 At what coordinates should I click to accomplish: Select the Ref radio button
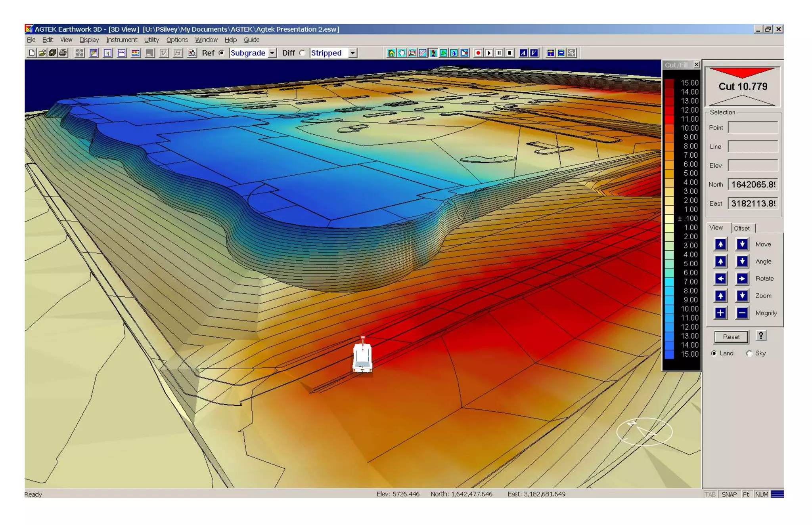pyautogui.click(x=222, y=53)
